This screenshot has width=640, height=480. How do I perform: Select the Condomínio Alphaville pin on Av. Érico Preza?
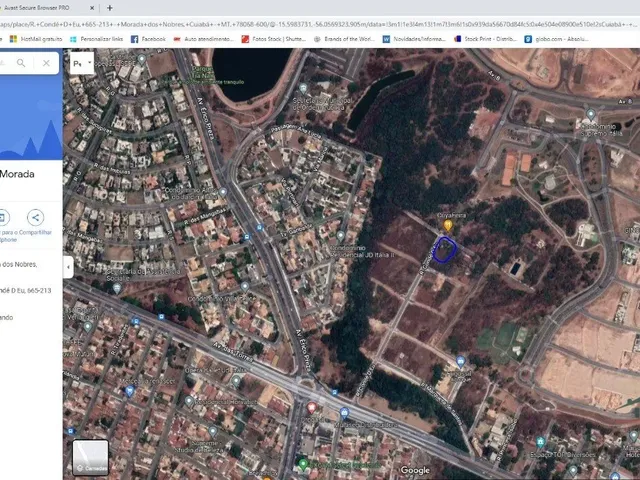pos(223,191)
